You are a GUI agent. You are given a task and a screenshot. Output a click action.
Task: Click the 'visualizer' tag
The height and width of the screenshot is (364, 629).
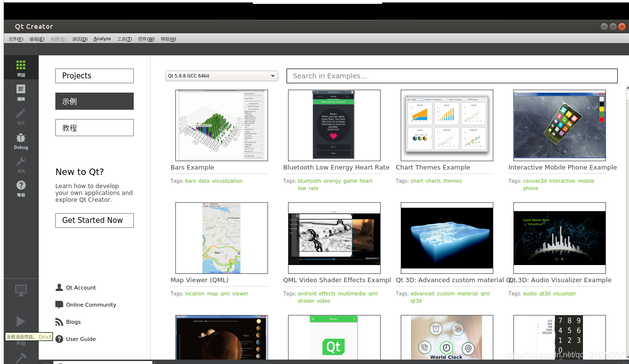pyautogui.click(x=564, y=294)
